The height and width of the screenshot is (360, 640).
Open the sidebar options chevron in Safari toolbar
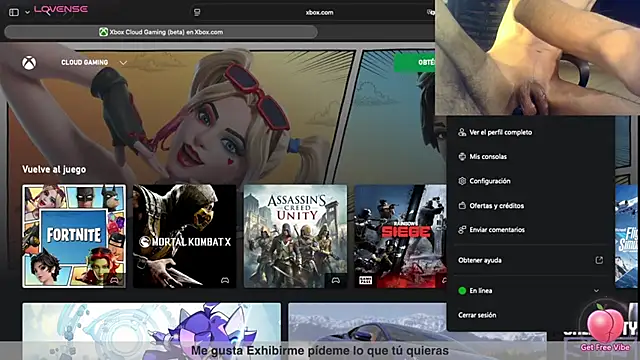[27, 12]
